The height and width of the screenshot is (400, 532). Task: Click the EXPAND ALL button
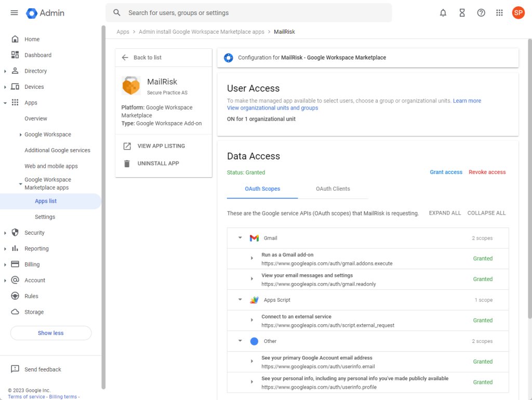coord(445,213)
